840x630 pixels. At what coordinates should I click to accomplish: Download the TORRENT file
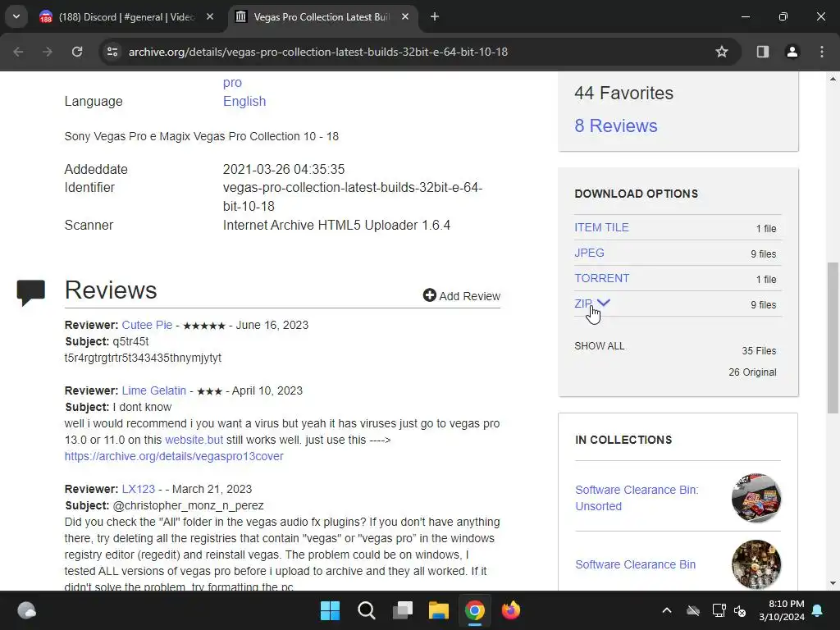click(x=601, y=279)
